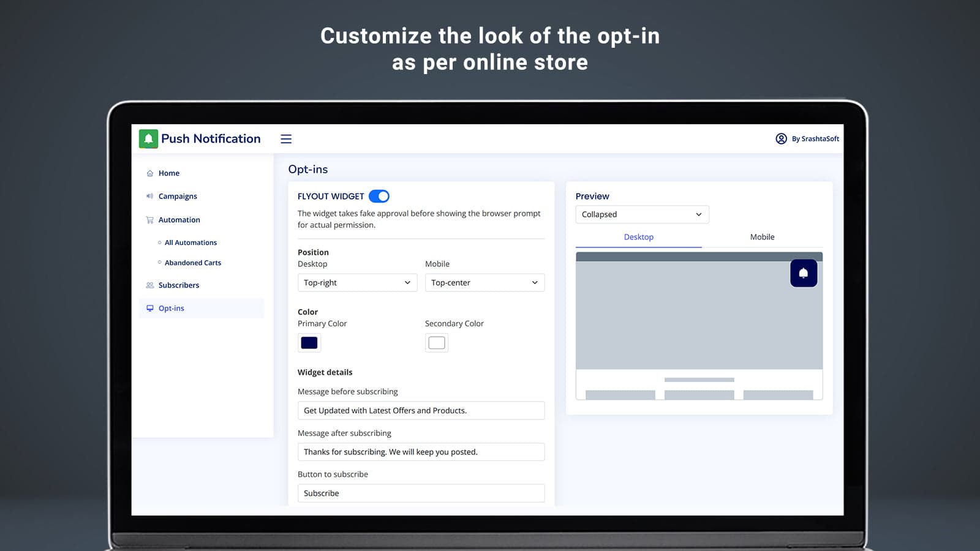Click the user account profile icon

pos(781,139)
